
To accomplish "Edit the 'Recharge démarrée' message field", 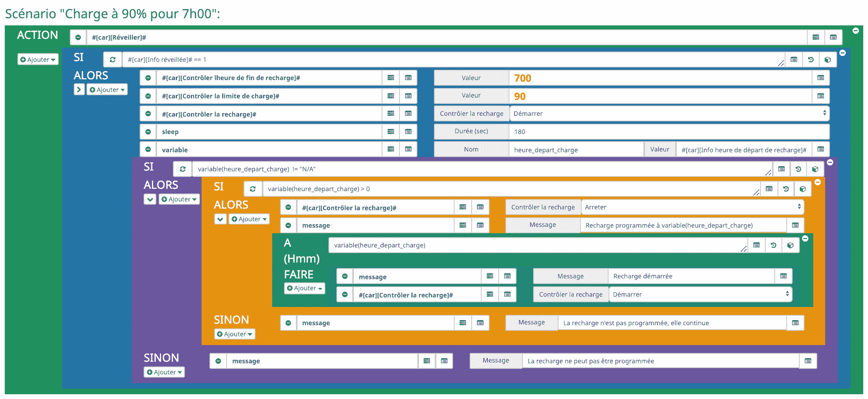I will [691, 276].
